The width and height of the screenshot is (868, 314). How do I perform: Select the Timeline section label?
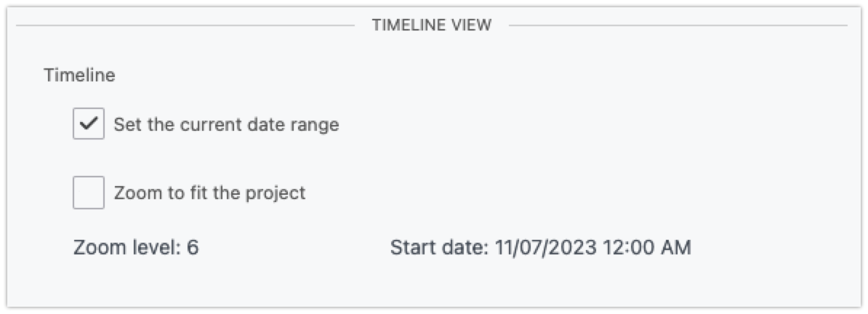coord(79,75)
